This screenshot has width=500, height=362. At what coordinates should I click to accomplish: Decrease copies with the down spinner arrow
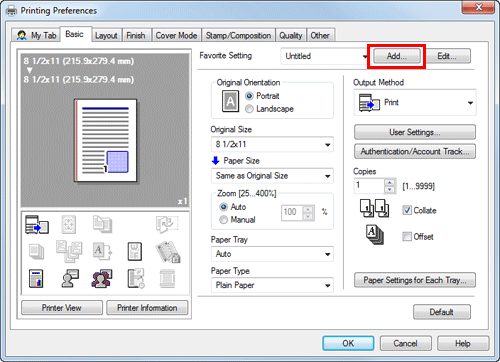point(389,190)
